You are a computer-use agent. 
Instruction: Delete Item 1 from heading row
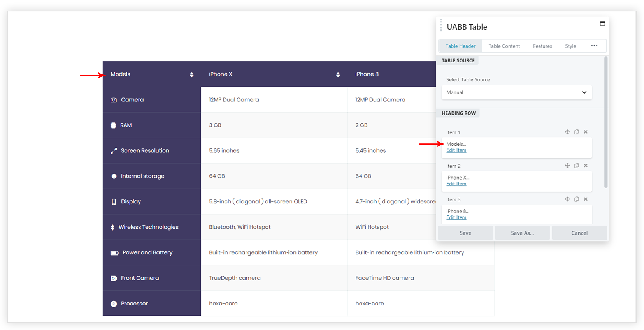[x=586, y=132]
